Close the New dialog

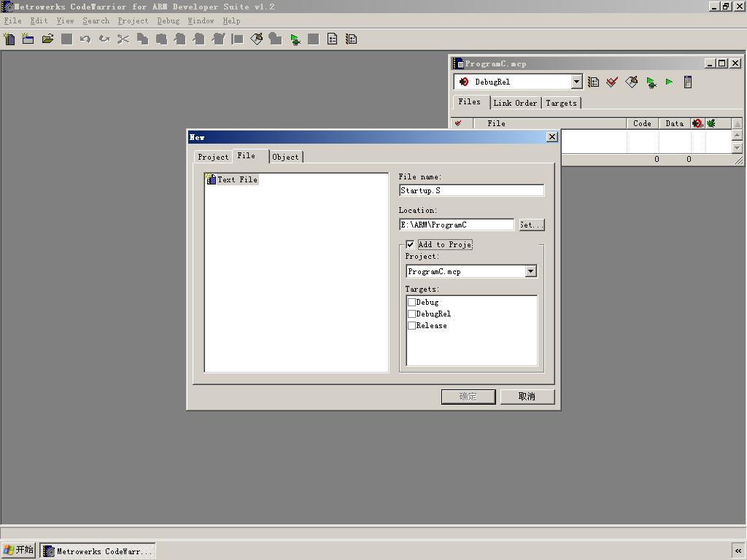pyautogui.click(x=552, y=137)
